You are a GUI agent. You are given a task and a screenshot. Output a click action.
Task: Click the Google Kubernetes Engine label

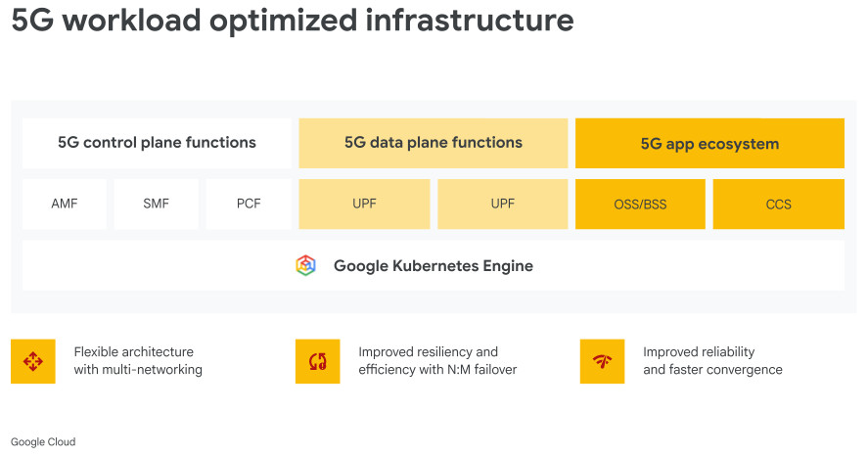pyautogui.click(x=434, y=265)
